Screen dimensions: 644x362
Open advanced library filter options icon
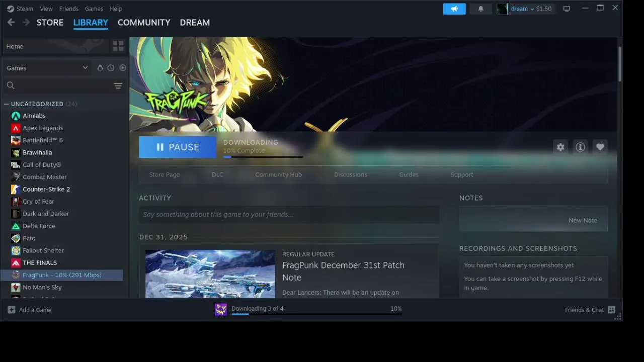pos(118,85)
